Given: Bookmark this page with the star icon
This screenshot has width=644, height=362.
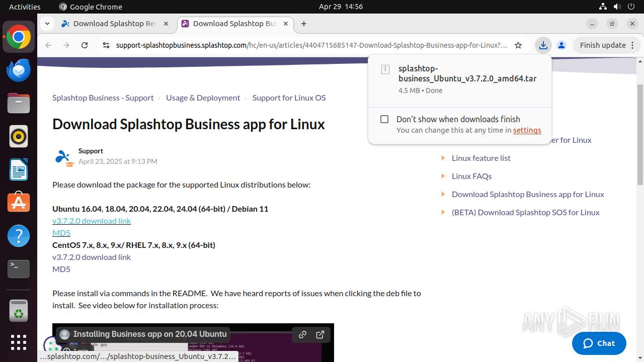Looking at the screenshot, I should tap(518, 45).
